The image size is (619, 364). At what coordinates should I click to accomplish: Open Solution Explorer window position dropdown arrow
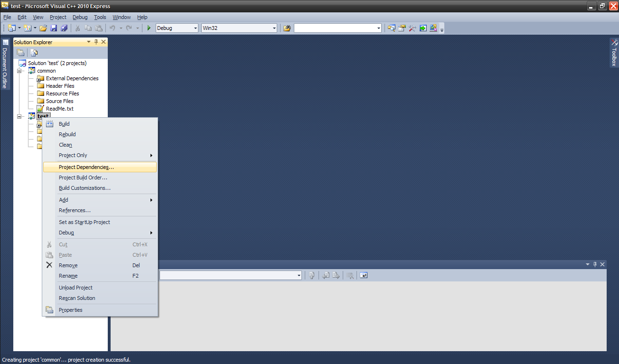[x=88, y=42]
